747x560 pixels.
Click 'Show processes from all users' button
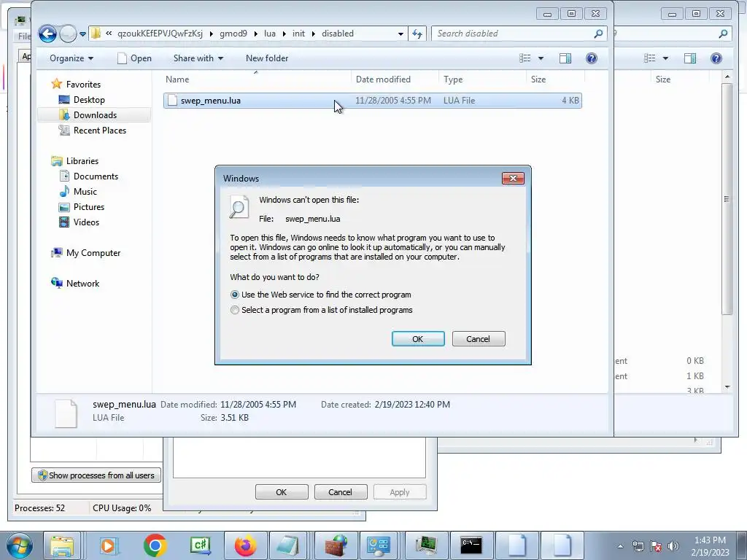[96, 475]
